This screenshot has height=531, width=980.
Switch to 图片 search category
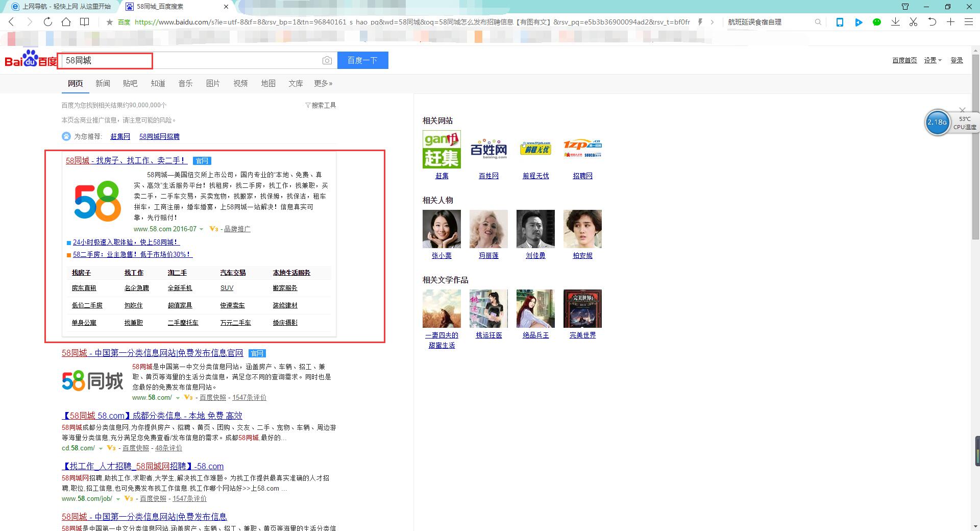213,83
